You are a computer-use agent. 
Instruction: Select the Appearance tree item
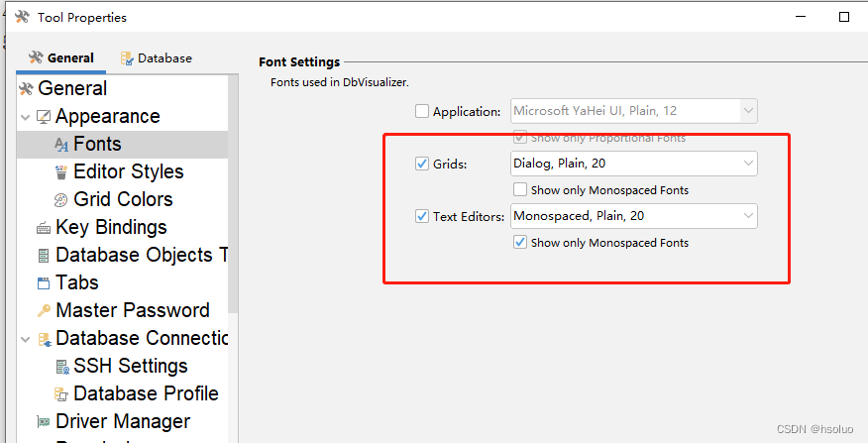pyautogui.click(x=107, y=116)
